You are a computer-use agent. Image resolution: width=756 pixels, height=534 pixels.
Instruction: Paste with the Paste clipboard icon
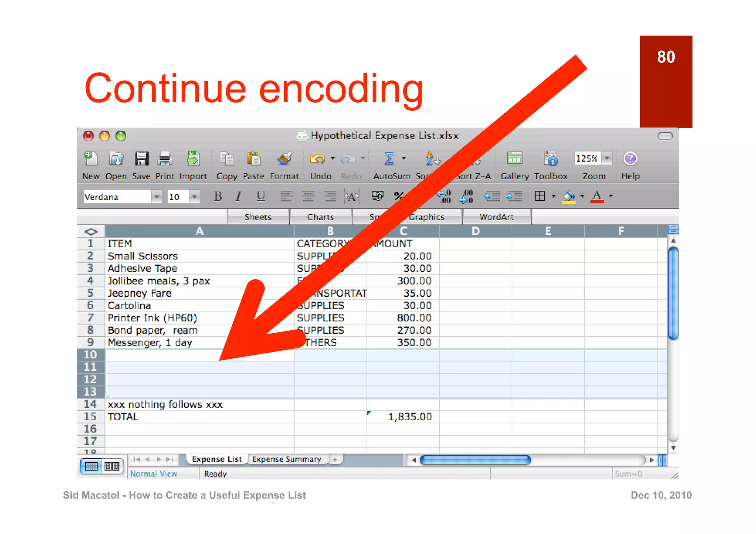coord(254,159)
